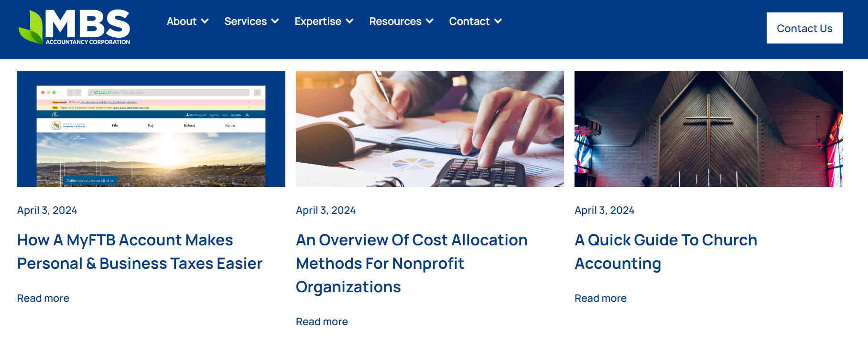Viewport: 868px width, 341px height.
Task: Expand the Services dropdown chevron
Action: tap(275, 21)
